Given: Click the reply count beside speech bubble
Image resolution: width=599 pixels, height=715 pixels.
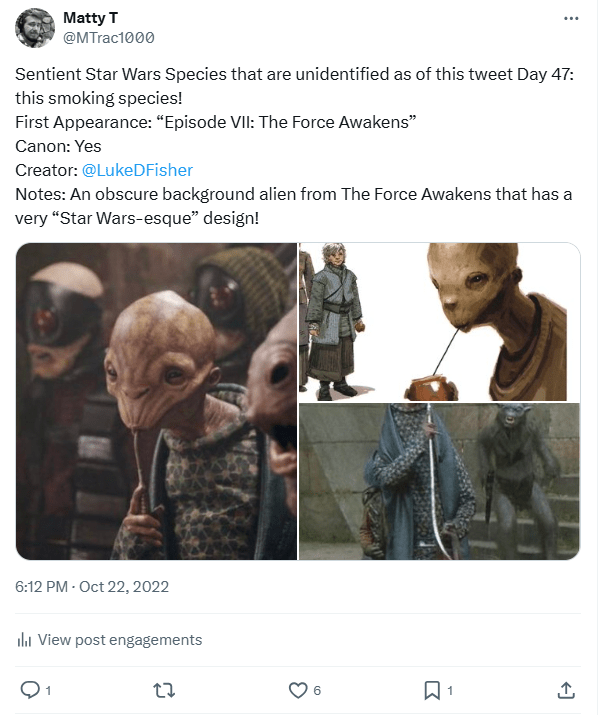Looking at the screenshot, I should tap(48, 690).
